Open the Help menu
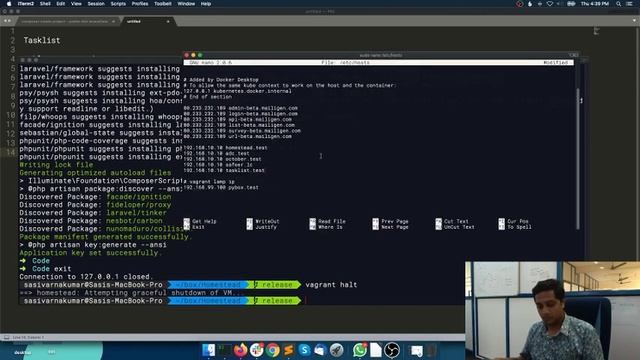 (206, 4)
